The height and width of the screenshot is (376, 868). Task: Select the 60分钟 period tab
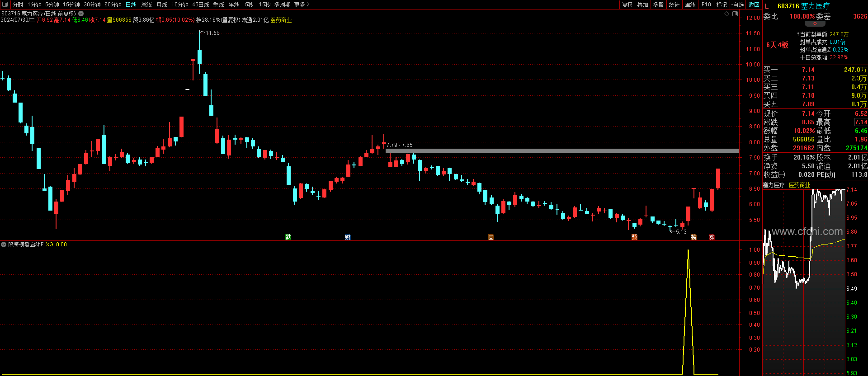[x=113, y=5]
